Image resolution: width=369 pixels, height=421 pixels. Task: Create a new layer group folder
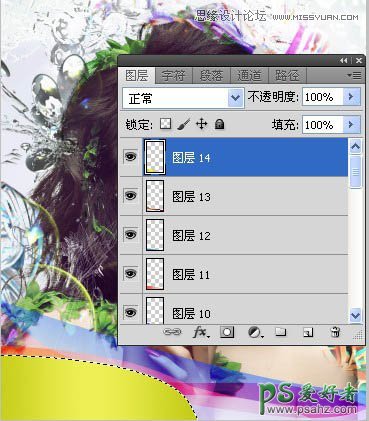(281, 332)
